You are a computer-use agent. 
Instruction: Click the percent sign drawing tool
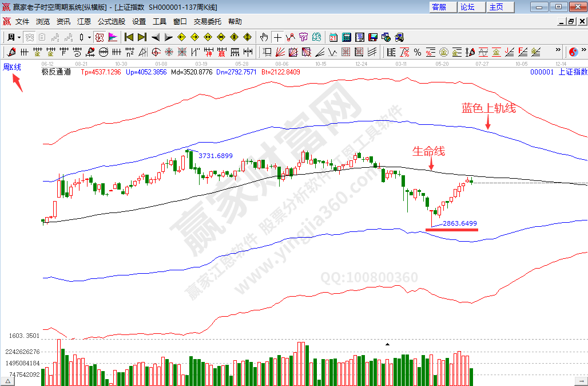coord(418,52)
